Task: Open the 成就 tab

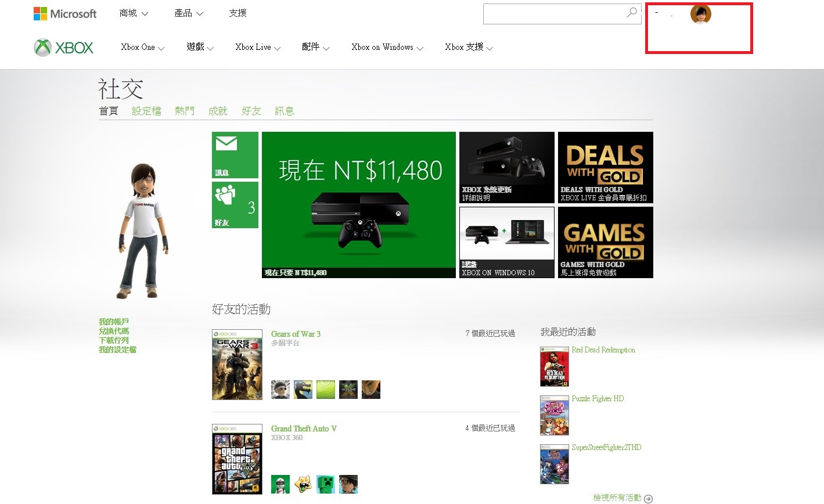Action: click(218, 111)
